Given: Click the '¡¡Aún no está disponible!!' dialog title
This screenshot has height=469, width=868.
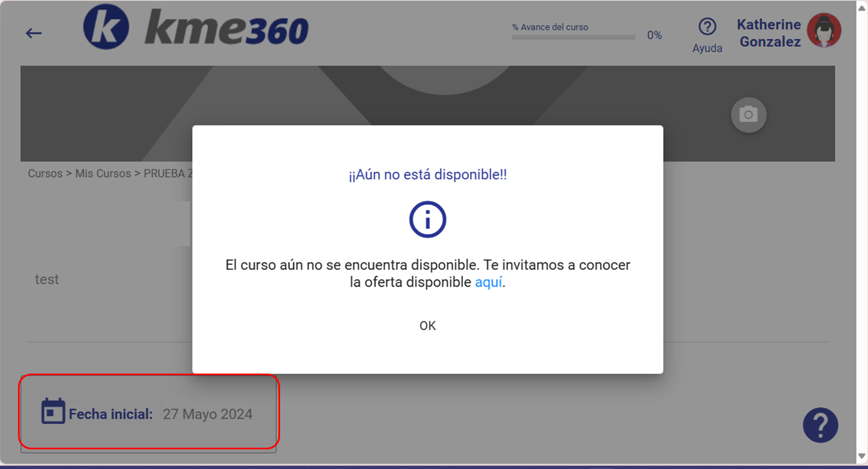Looking at the screenshot, I should click(428, 175).
